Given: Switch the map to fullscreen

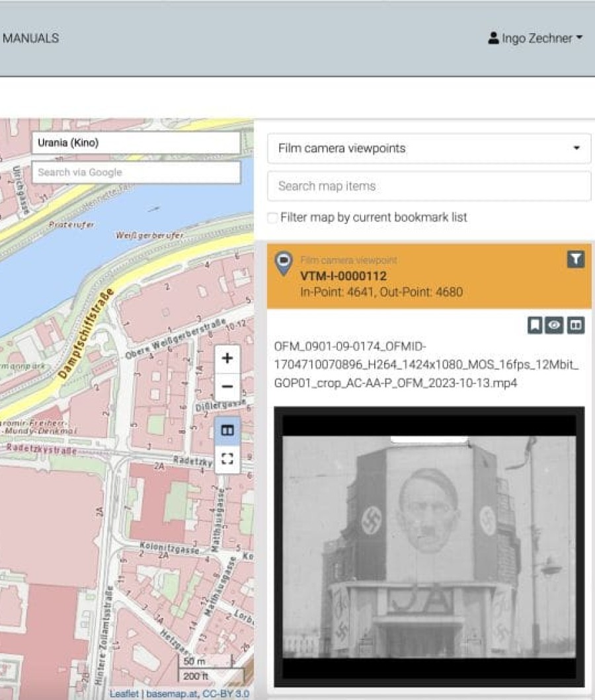Looking at the screenshot, I should click(x=227, y=459).
